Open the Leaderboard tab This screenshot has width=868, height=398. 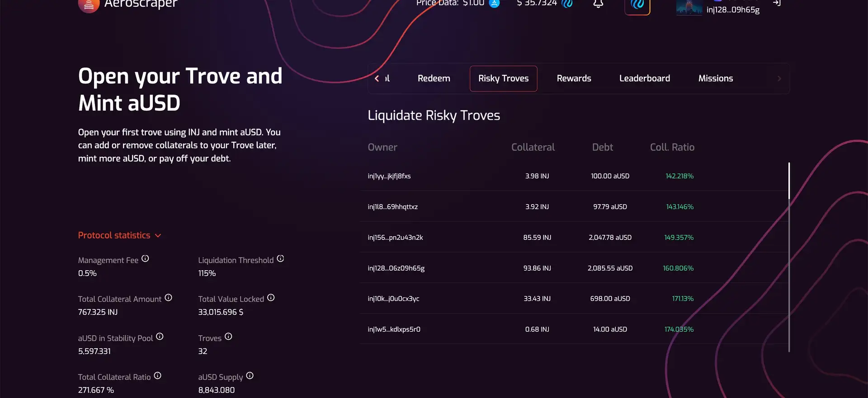(x=644, y=79)
